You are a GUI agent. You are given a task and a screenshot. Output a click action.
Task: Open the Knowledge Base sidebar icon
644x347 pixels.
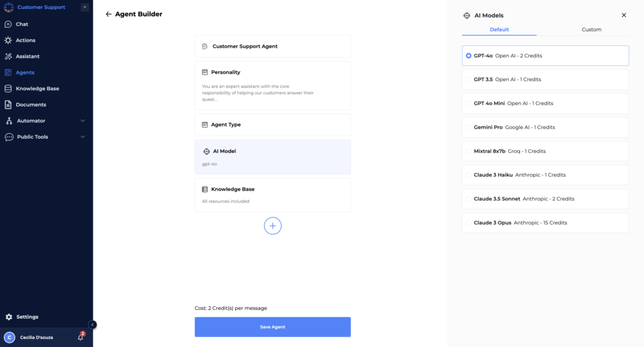coord(8,89)
